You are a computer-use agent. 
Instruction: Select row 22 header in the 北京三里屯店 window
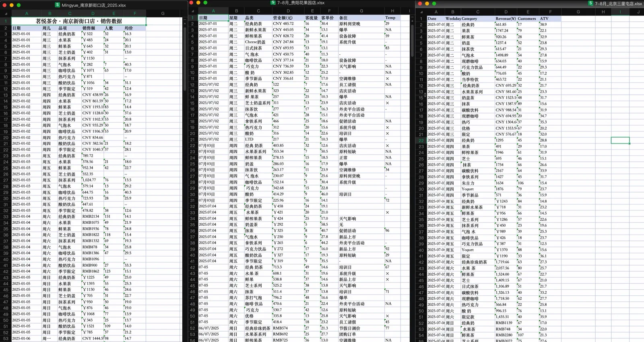click(x=421, y=140)
